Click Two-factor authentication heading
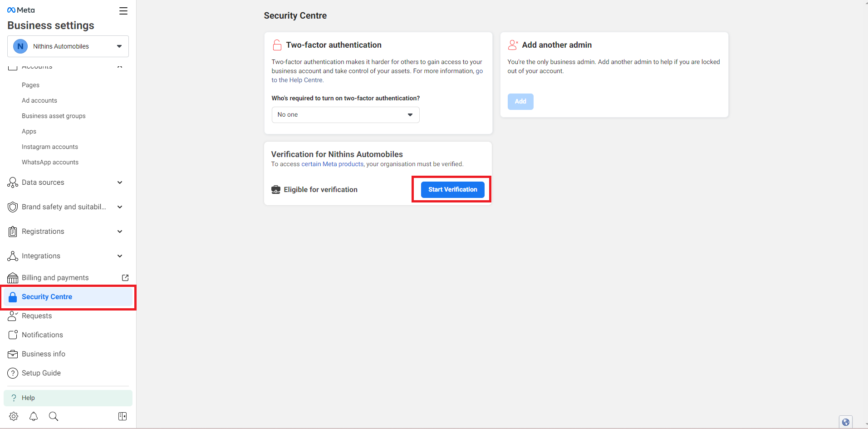Viewport: 868px width, 429px height. [x=333, y=45]
